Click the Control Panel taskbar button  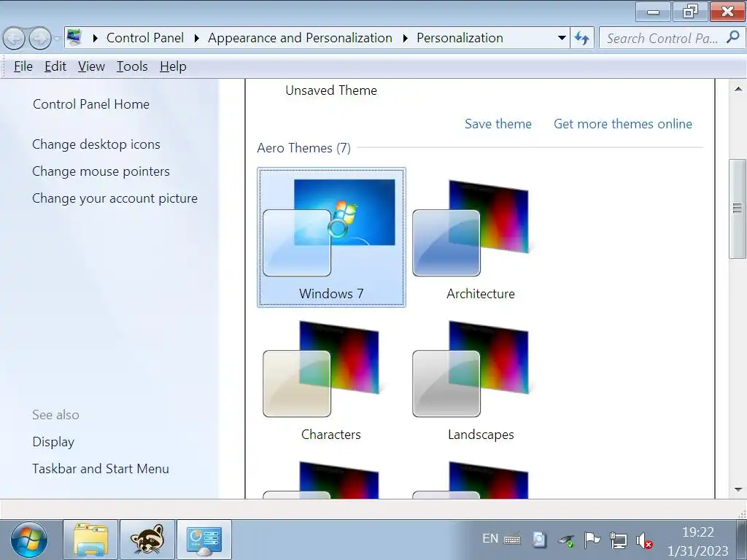pos(204,540)
